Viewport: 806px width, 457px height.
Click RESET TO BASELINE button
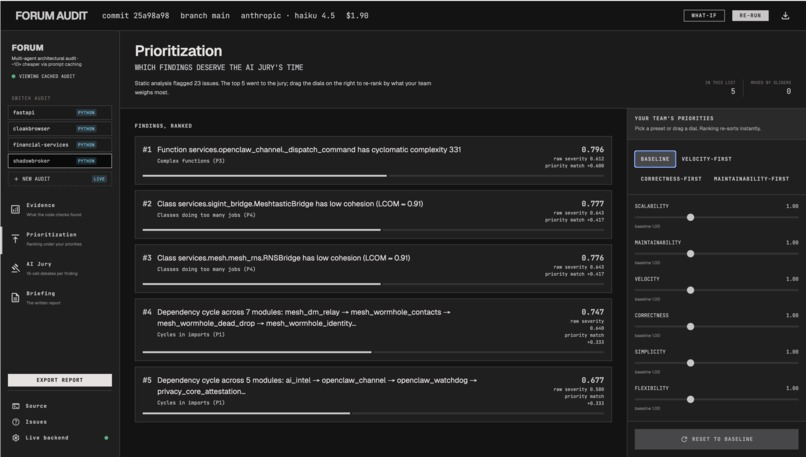pos(716,440)
